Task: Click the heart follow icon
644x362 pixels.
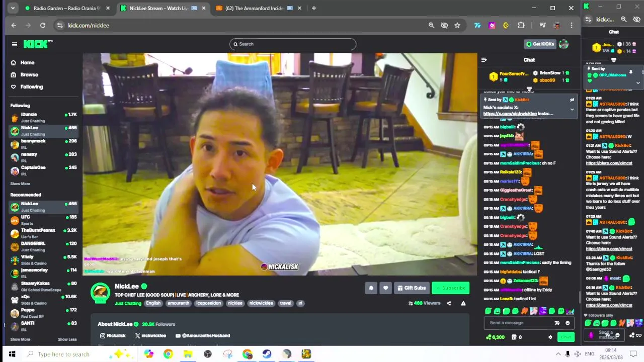Action: [385, 288]
